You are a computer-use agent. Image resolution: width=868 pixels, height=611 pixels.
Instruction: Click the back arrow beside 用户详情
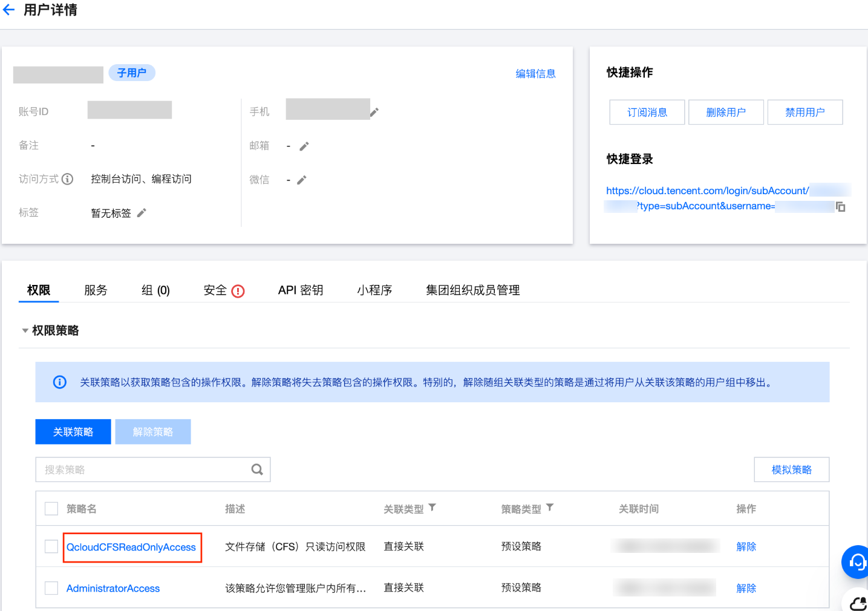pyautogui.click(x=9, y=10)
